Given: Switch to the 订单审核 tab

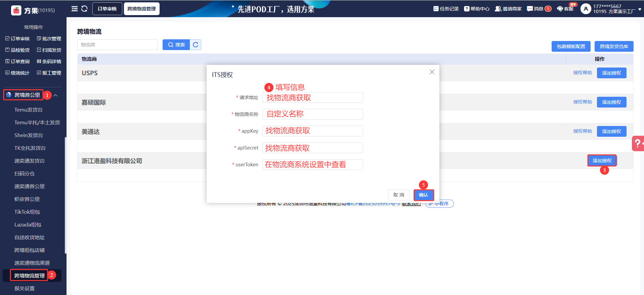Looking at the screenshot, I should pos(107,9).
